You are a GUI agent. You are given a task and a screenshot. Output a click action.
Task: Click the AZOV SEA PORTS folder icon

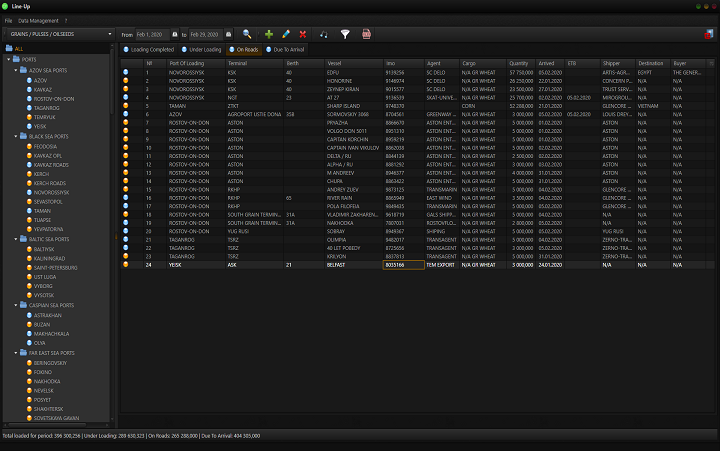point(23,70)
